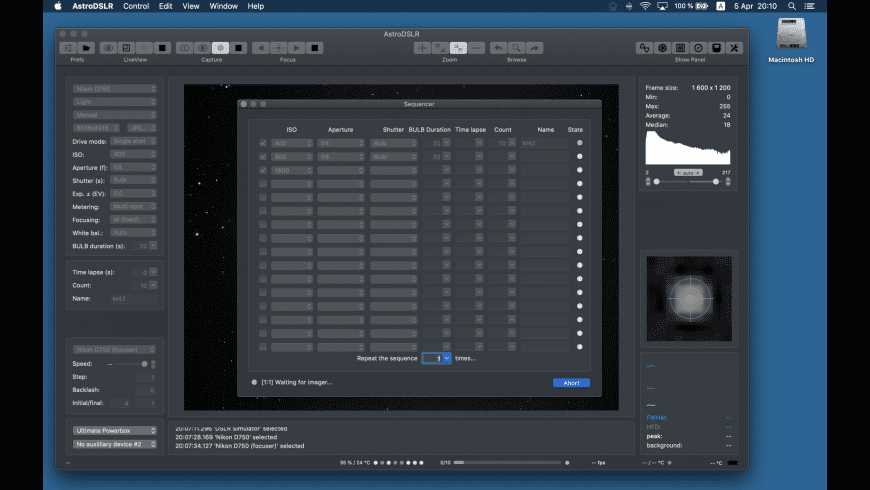Open the Control menu in menu bar
The width and height of the screenshot is (870, 490).
136,6
